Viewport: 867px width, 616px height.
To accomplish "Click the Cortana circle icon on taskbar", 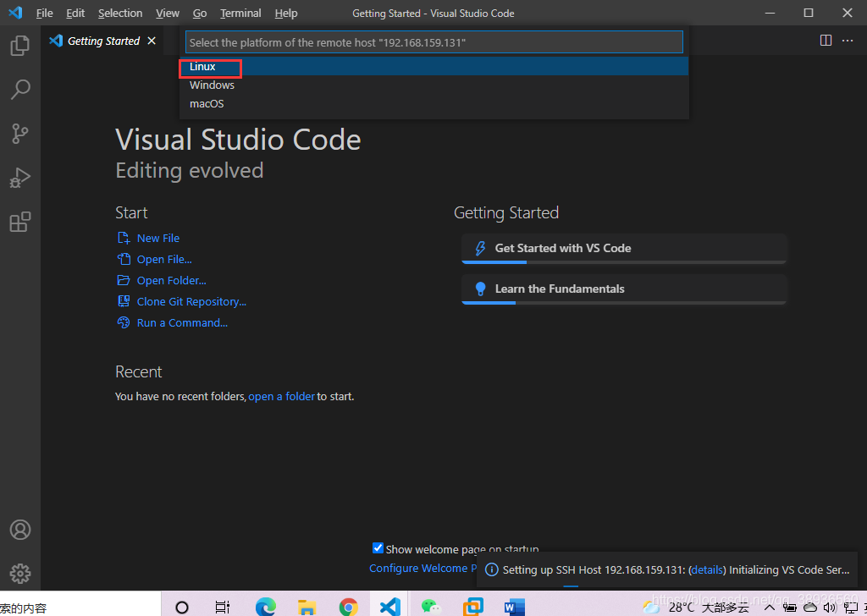I will pyautogui.click(x=182, y=608).
